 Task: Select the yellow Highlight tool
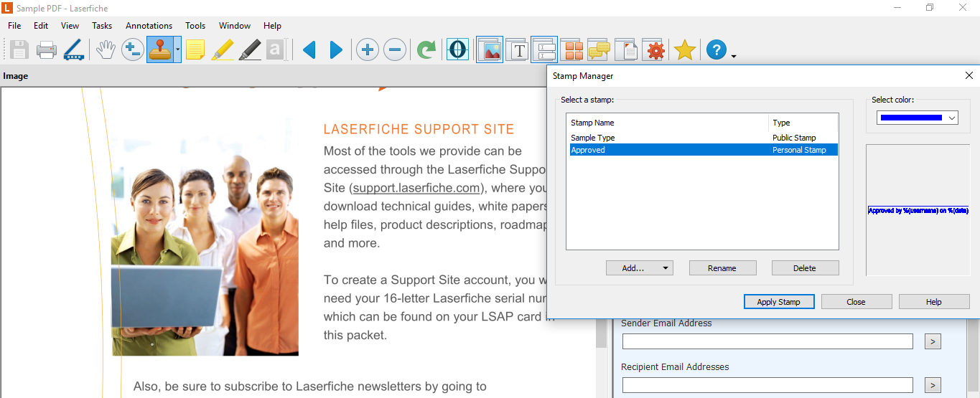coord(223,49)
